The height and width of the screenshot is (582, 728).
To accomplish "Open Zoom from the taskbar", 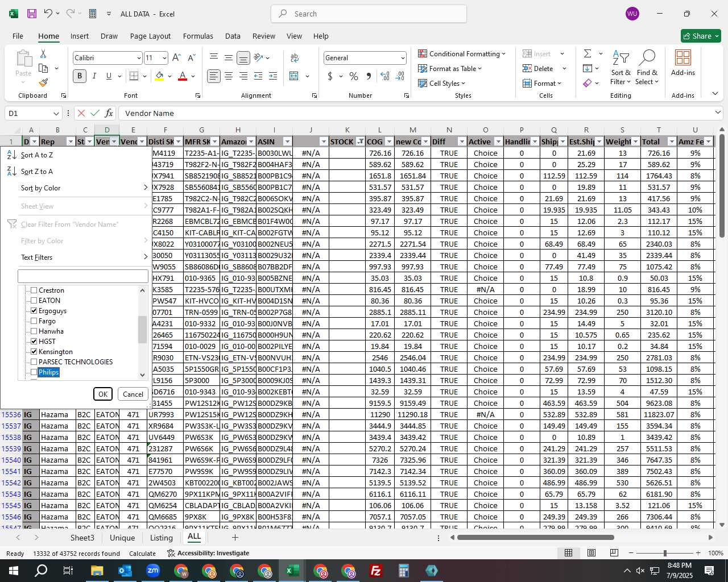I will 152,571.
